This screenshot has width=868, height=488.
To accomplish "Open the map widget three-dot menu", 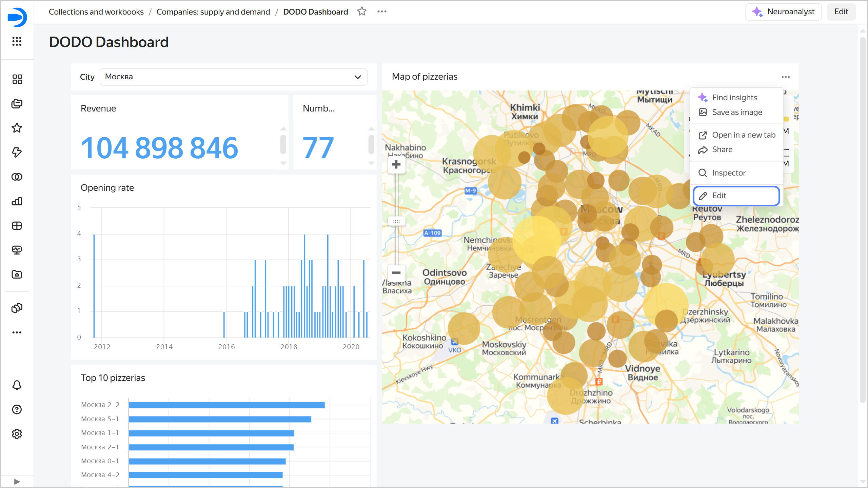I will tap(786, 77).
